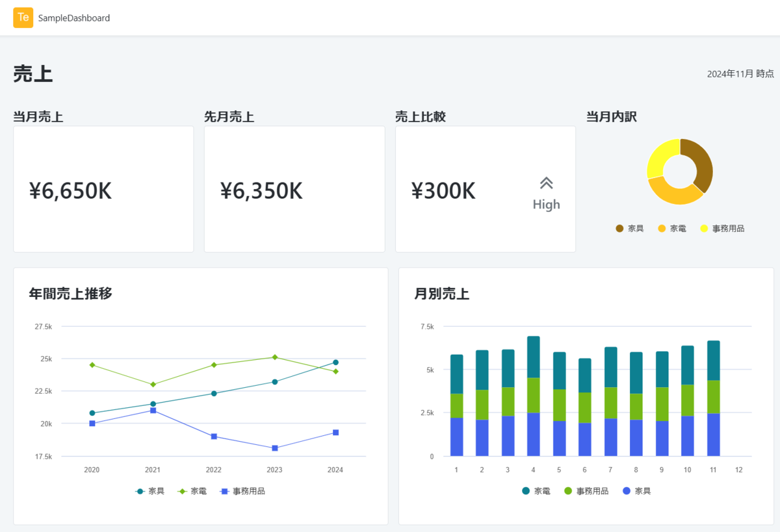Click the brown 家具 donut segment
Viewport: 780px width, 532px height.
(705, 164)
